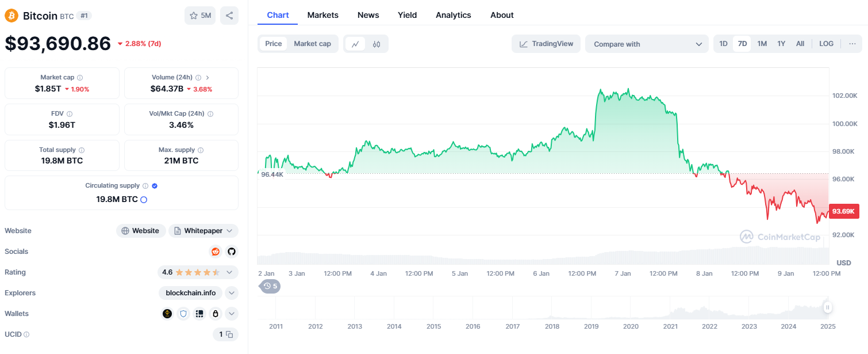The image size is (868, 354).
Task: Expand the Explorers list chevron
Action: coord(232,293)
